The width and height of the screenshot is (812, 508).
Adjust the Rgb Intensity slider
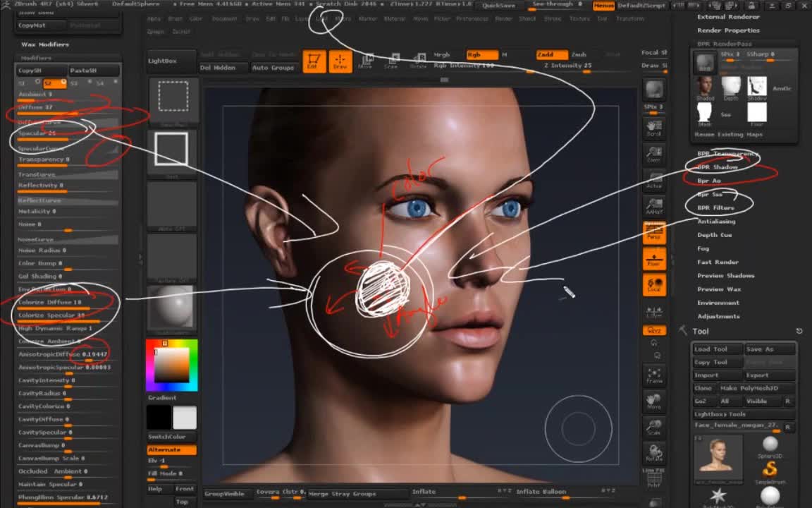482,66
